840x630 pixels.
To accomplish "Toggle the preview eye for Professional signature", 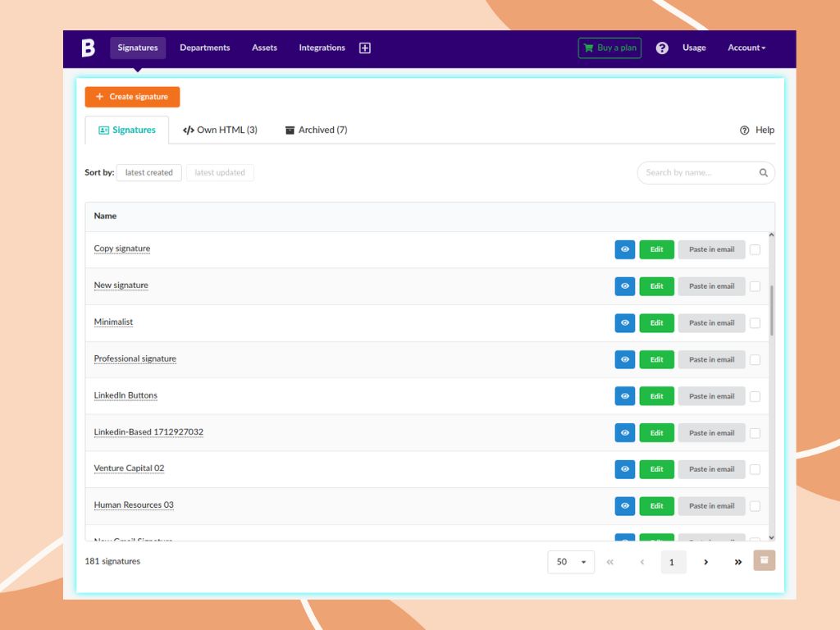I will point(624,359).
